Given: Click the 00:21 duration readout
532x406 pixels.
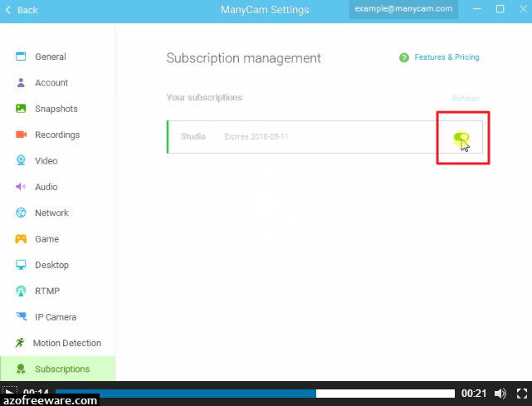Looking at the screenshot, I should coord(474,394).
